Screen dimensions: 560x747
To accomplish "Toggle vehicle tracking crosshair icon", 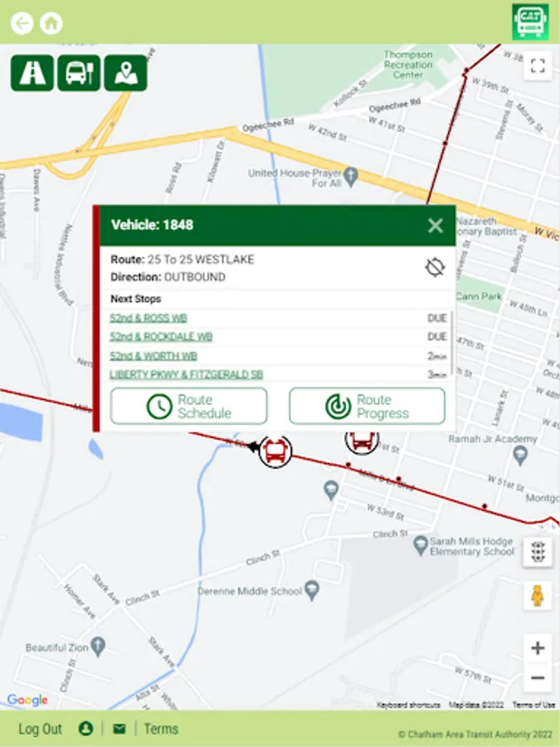I will (434, 267).
